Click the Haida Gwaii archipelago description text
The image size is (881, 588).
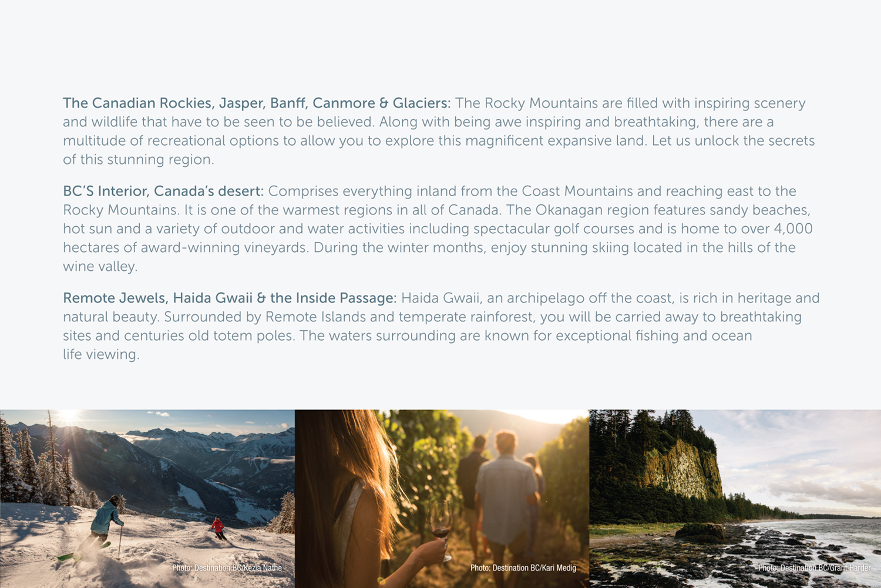click(441, 326)
